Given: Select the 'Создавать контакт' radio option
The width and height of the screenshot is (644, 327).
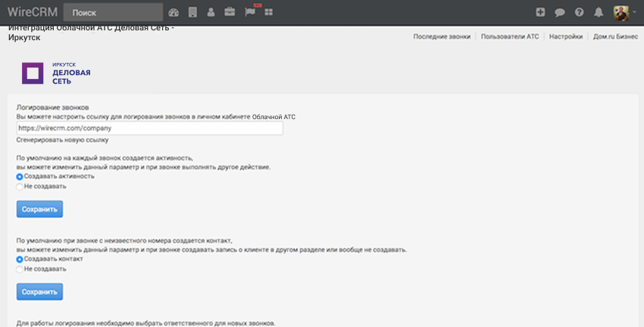Looking at the screenshot, I should 20,259.
